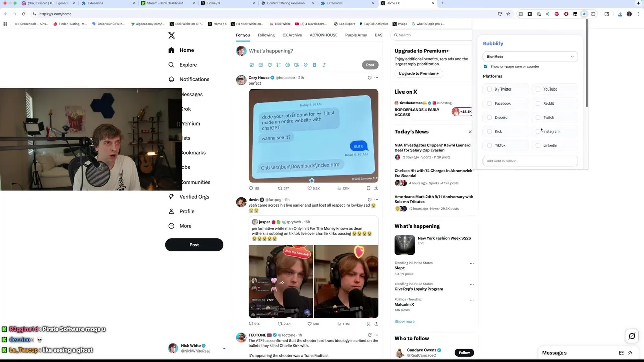This screenshot has width=644, height=362.
Task: Switch to the Following tab
Action: (266, 35)
